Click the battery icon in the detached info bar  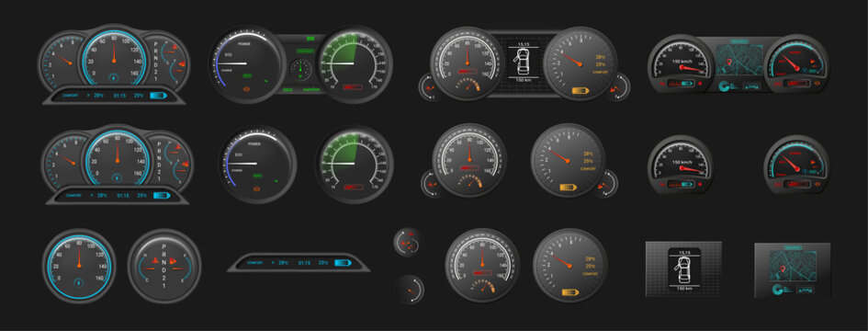point(343,263)
